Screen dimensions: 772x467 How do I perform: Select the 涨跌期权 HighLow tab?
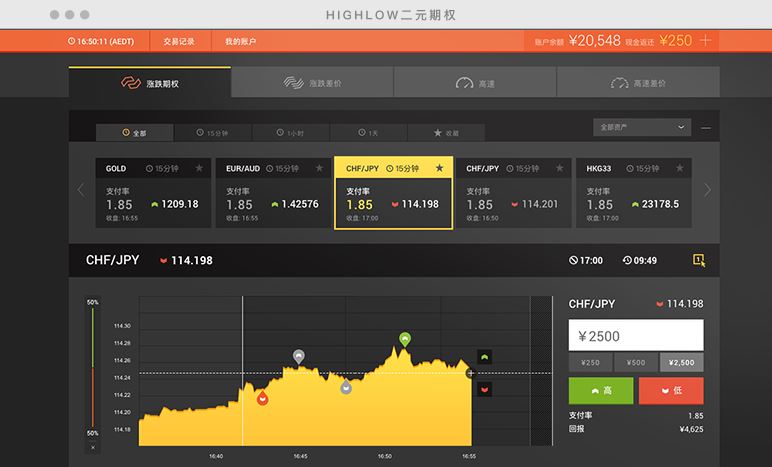pos(150,83)
